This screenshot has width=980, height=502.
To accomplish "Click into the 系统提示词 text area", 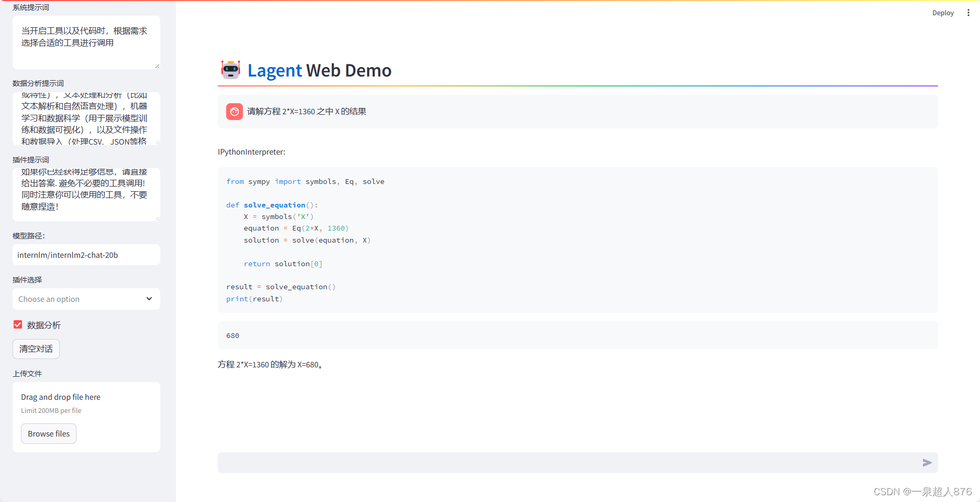I will pyautogui.click(x=86, y=42).
